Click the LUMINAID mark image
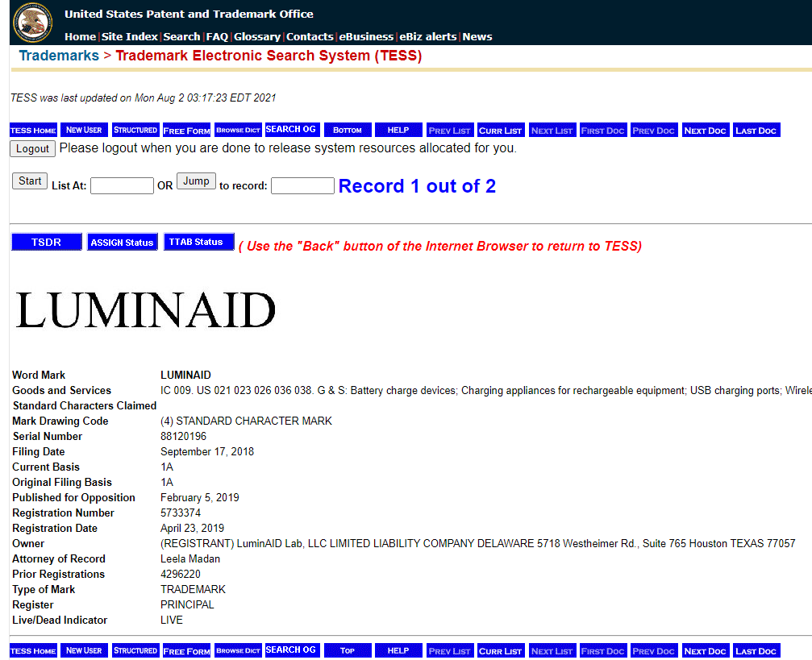The width and height of the screenshot is (812, 660). coord(145,310)
